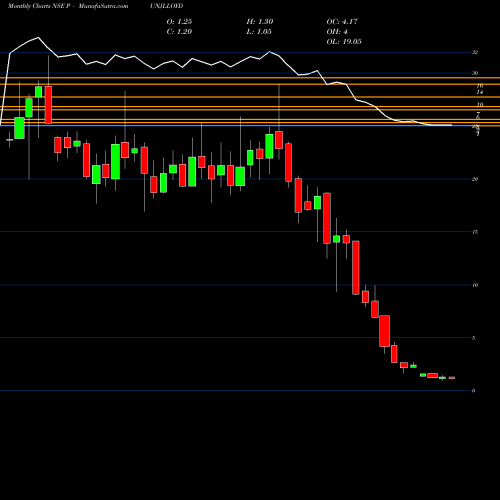Click the 30 price axis label

[x=475, y=73]
